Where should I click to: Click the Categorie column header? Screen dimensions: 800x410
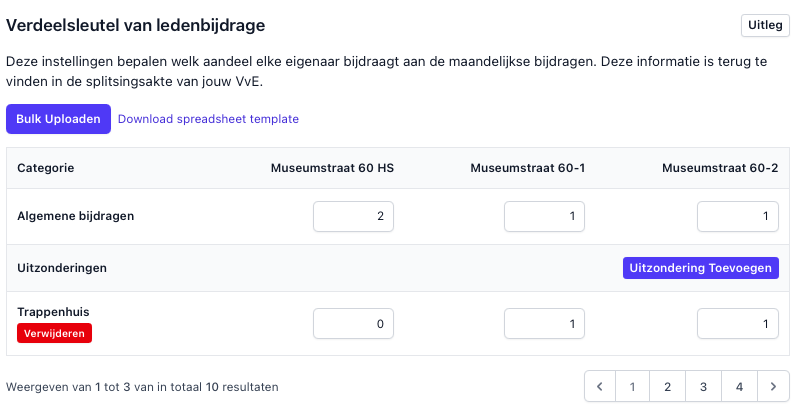point(46,168)
